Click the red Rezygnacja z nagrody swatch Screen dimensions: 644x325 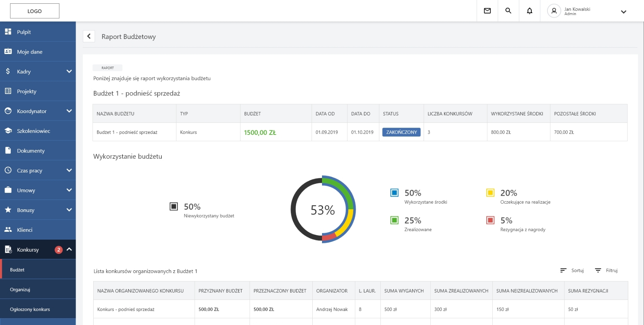490,220
